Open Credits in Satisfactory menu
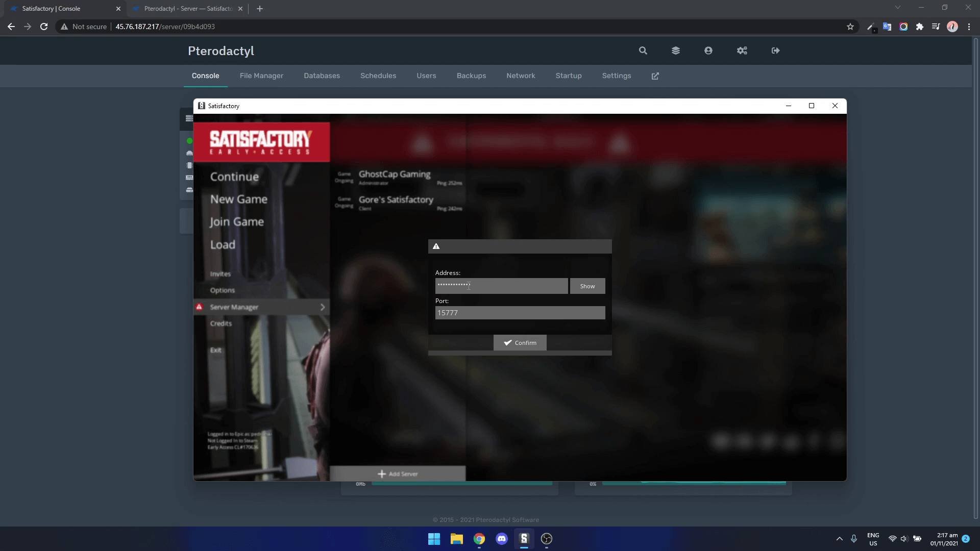980x551 pixels. pyautogui.click(x=221, y=323)
